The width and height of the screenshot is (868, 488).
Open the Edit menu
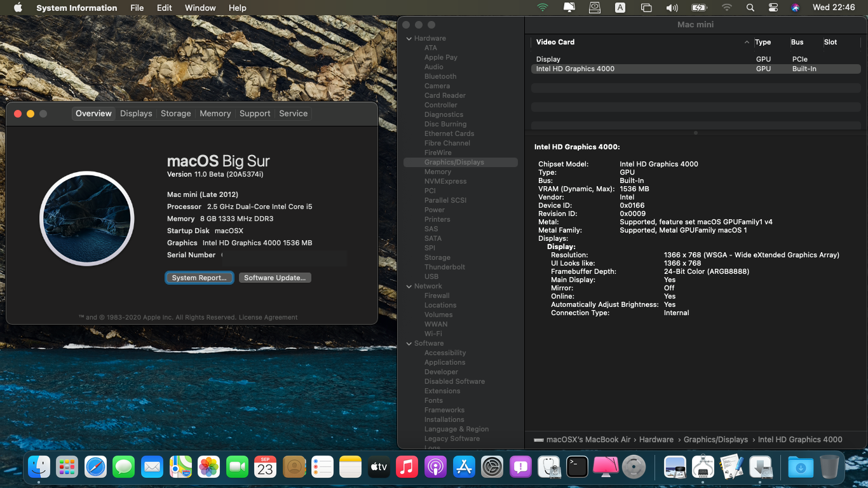[x=165, y=8]
